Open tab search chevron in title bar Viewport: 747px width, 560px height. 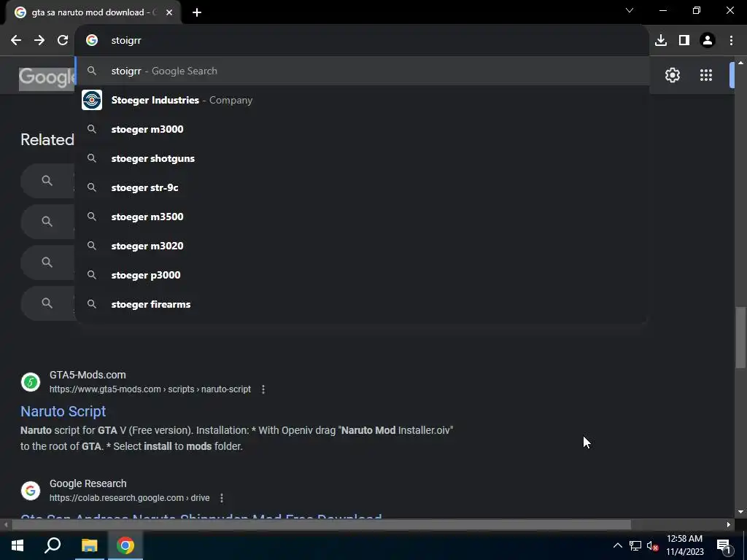tap(630, 10)
